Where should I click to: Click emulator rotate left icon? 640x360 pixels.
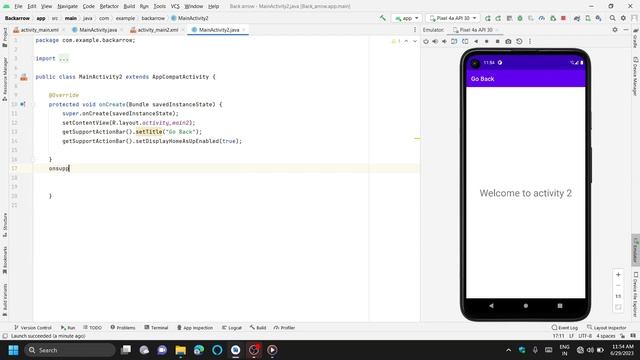pos(454,41)
